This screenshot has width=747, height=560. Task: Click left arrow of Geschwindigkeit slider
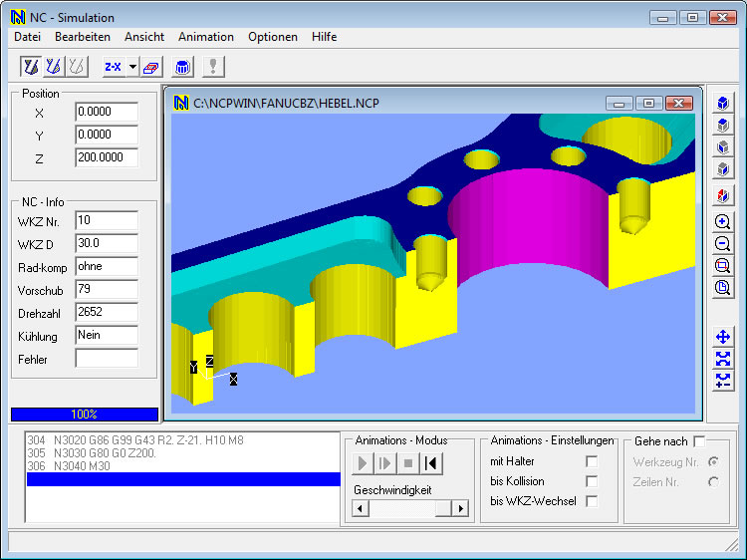pyautogui.click(x=360, y=508)
